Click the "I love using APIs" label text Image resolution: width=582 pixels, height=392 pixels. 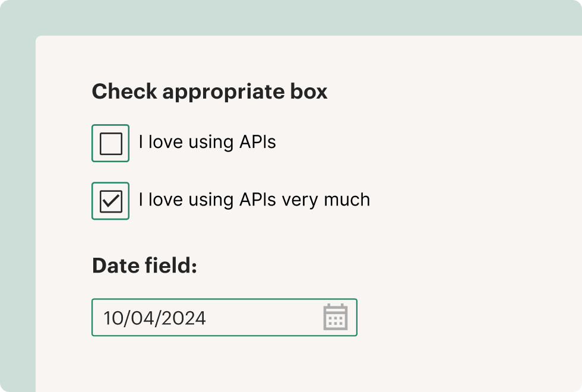coord(207,143)
